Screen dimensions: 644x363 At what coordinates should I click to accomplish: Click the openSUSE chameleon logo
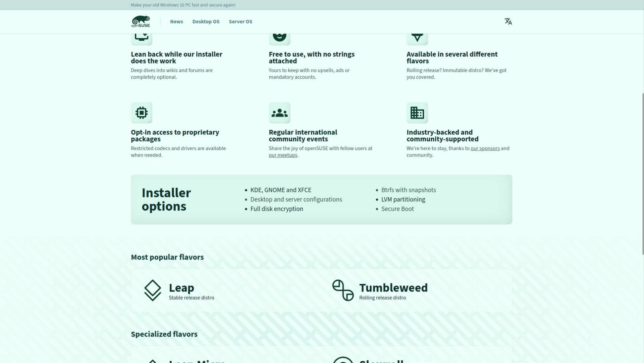[141, 21]
